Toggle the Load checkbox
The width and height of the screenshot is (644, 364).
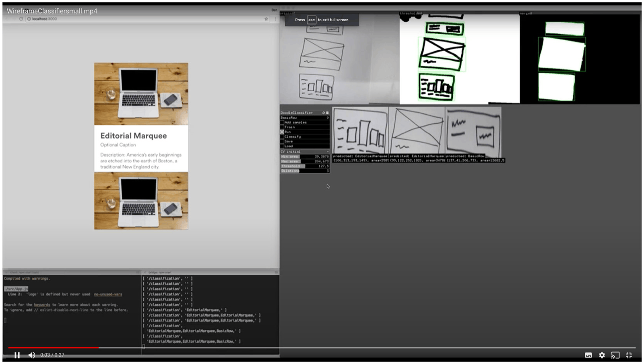282,146
